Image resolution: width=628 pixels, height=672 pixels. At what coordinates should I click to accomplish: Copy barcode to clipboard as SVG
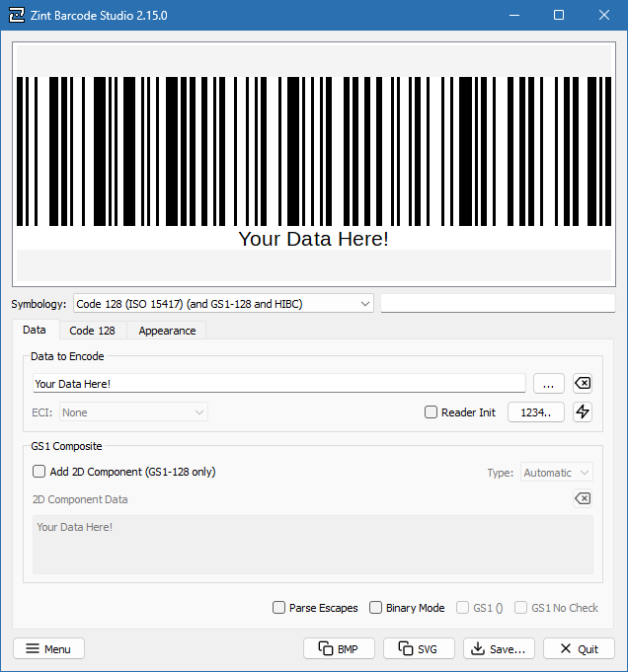tap(419, 648)
